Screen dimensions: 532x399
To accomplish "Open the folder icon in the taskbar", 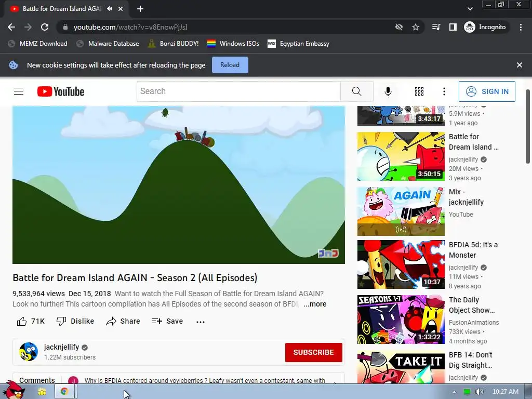I will tap(42, 392).
